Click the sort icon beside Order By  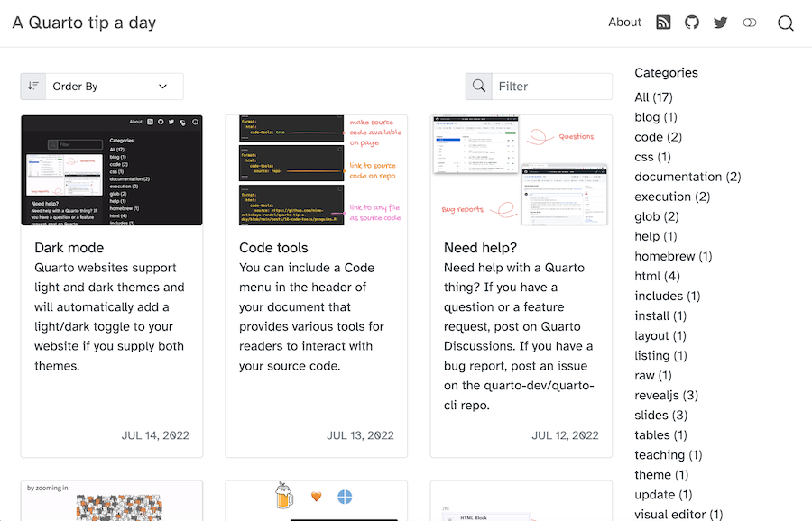[33, 87]
